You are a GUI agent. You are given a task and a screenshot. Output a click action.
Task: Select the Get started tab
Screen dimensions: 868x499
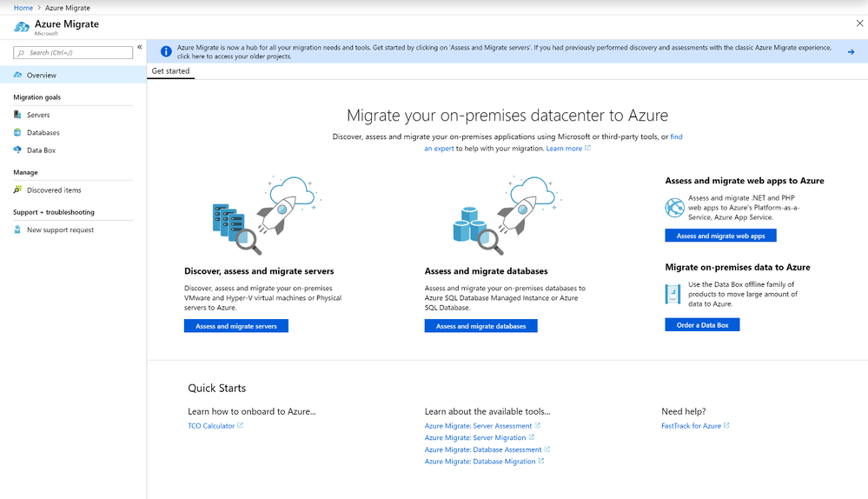click(170, 71)
